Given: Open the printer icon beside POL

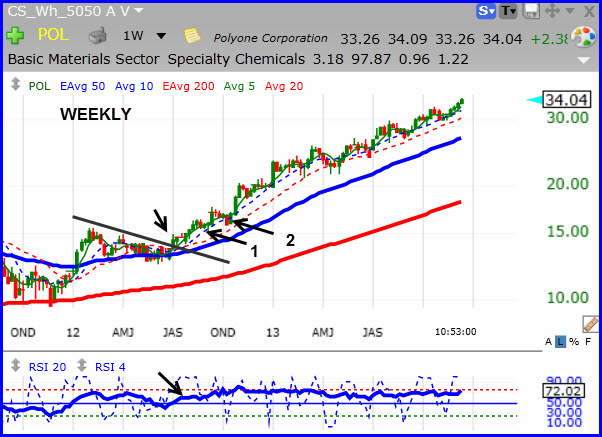Looking at the screenshot, I should [x=98, y=36].
